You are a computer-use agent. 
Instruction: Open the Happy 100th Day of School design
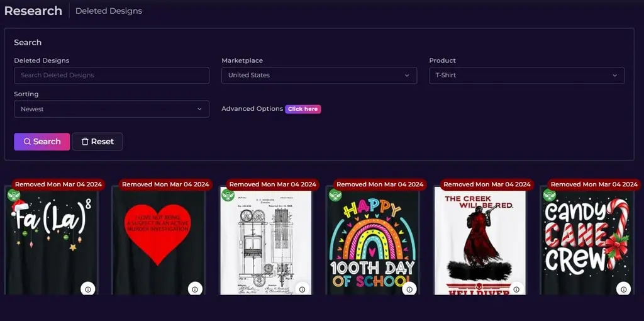373,240
